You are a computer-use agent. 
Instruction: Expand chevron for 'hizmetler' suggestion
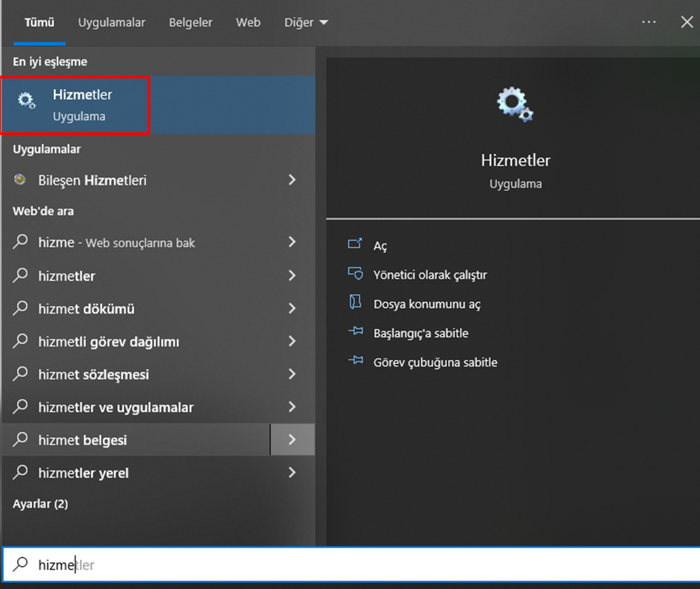pyautogui.click(x=292, y=276)
